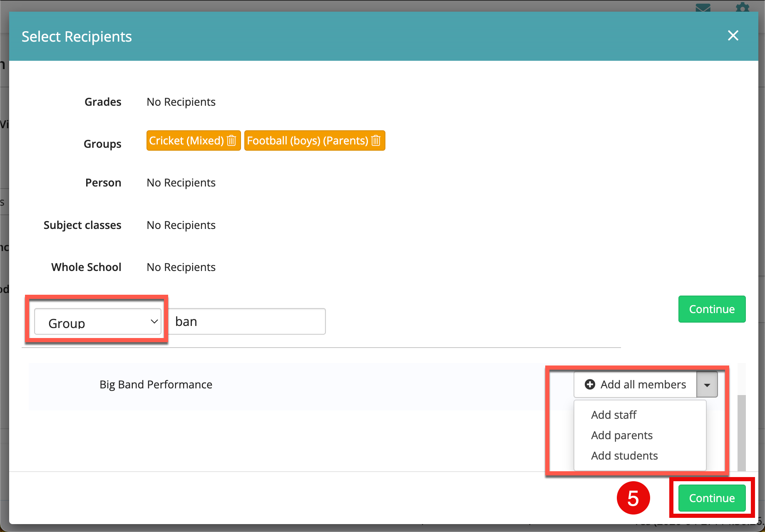
Task: Select the Big Band Performance result row
Action: (156, 385)
